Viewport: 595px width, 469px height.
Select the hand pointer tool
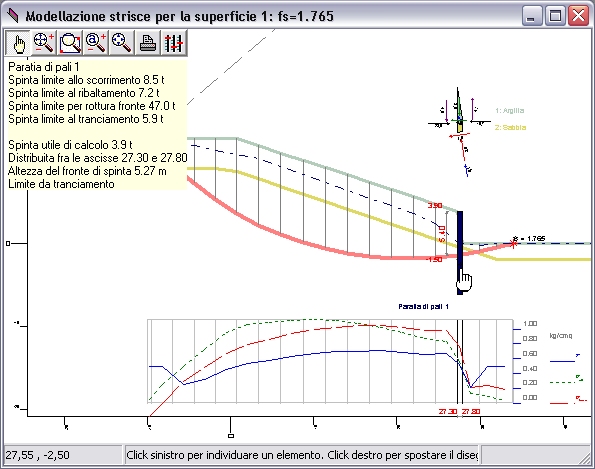pyautogui.click(x=18, y=42)
